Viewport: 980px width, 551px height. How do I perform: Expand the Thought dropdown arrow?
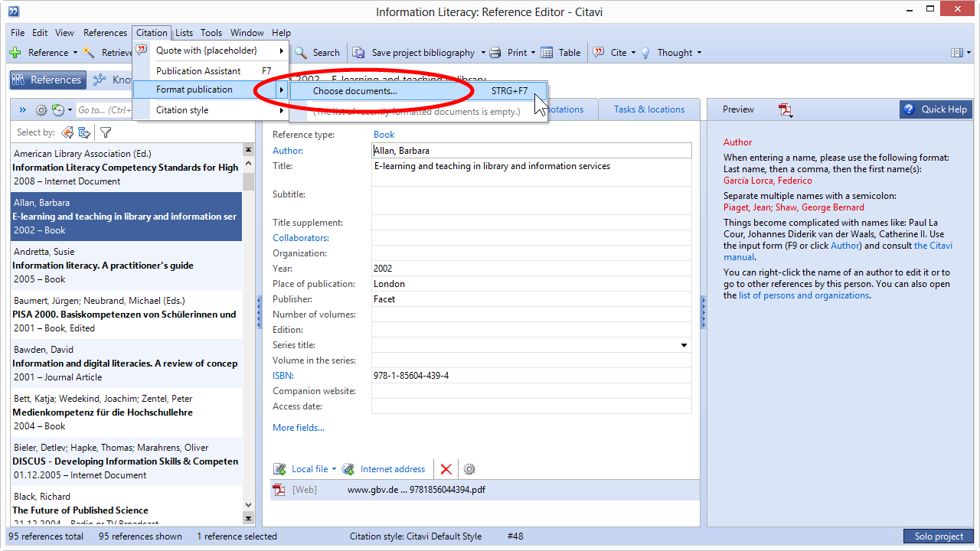[x=699, y=53]
